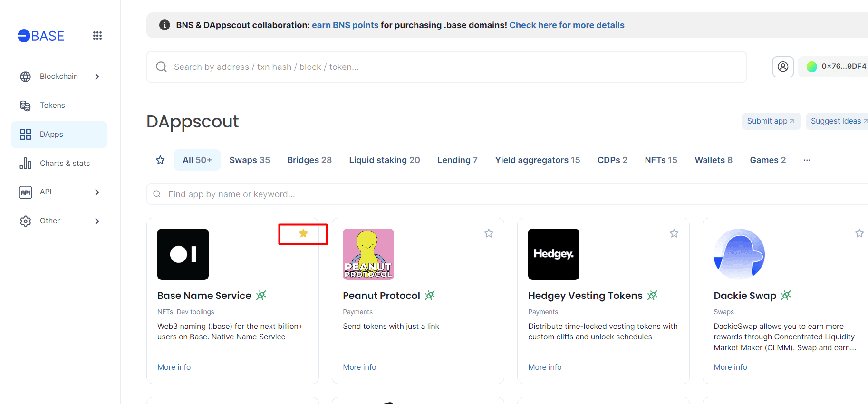868x404 pixels.
Task: Click the DApps grid icon in sidebar
Action: (26, 135)
